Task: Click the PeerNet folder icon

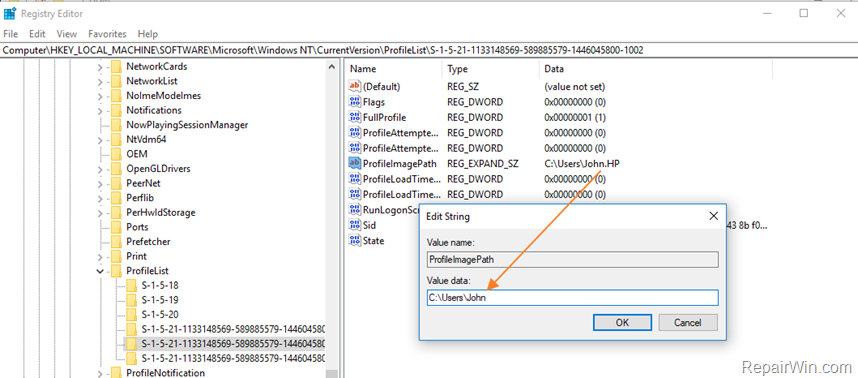Action: pos(116,183)
